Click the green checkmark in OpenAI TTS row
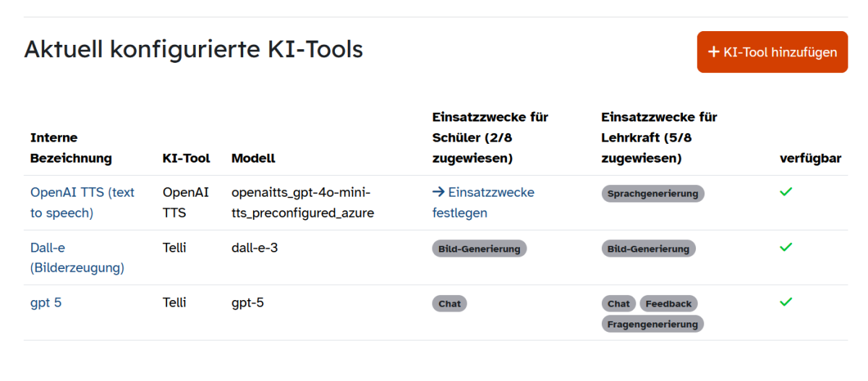The image size is (868, 381). pyautogui.click(x=786, y=192)
